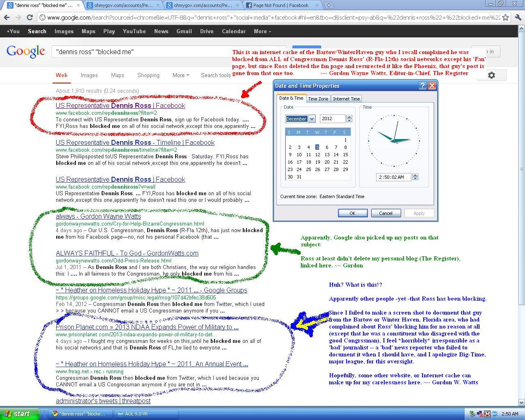525x420 pixels.
Task: Open the first US Representative Dennis Ross Facebook result
Action: coord(120,105)
